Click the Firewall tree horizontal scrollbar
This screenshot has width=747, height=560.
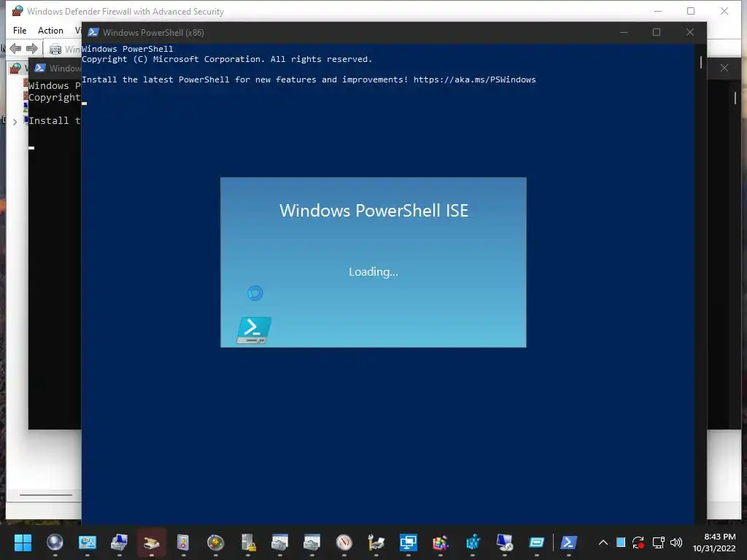click(x=46, y=495)
